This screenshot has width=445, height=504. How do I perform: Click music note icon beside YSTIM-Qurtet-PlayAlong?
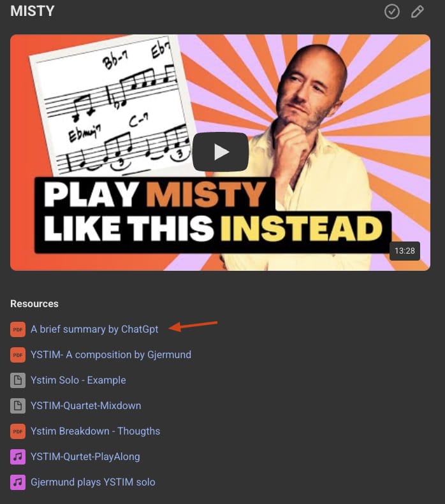(x=18, y=457)
